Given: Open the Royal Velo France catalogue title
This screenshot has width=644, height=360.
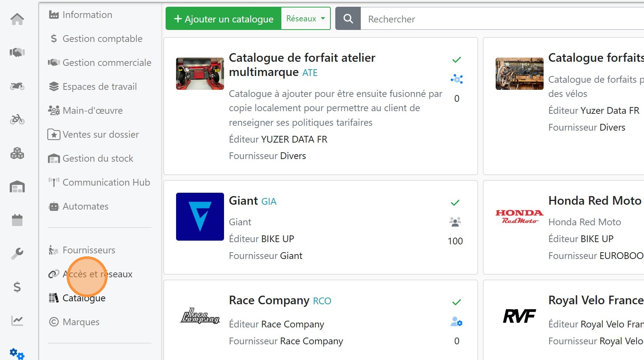Looking at the screenshot, I should coord(596,300).
